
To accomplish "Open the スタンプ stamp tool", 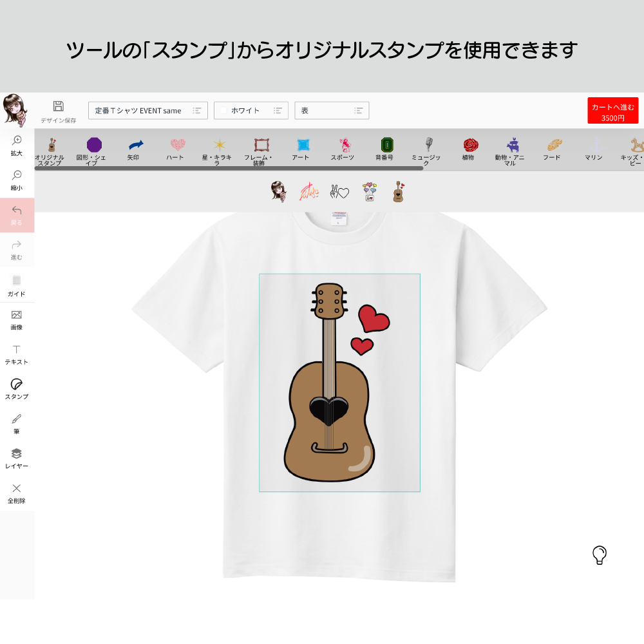I will (x=17, y=388).
